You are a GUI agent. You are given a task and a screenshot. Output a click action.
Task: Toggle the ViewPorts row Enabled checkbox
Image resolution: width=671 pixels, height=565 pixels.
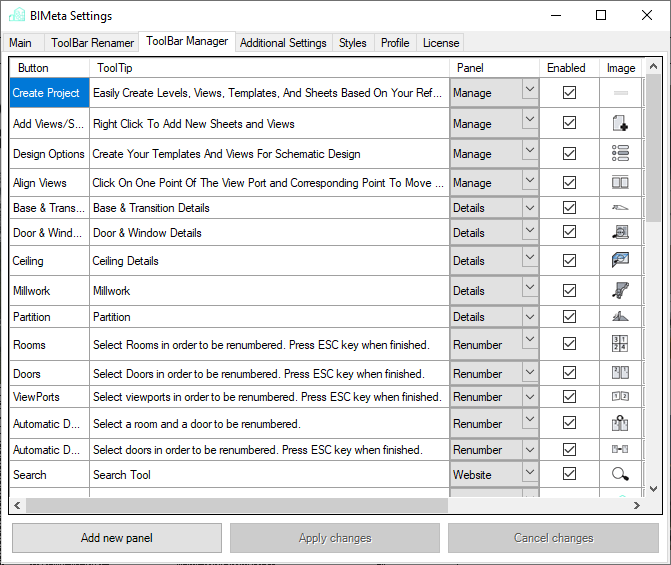[x=569, y=396]
